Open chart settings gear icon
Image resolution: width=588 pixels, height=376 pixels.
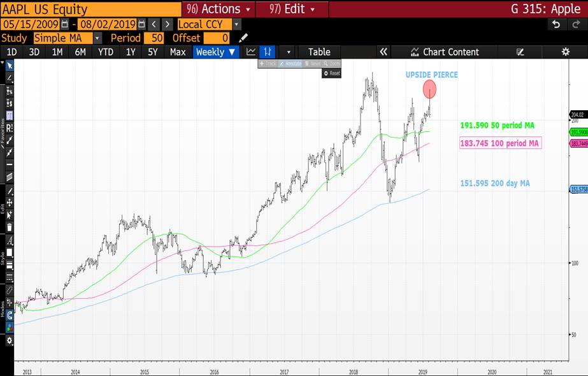pyautogui.click(x=566, y=52)
